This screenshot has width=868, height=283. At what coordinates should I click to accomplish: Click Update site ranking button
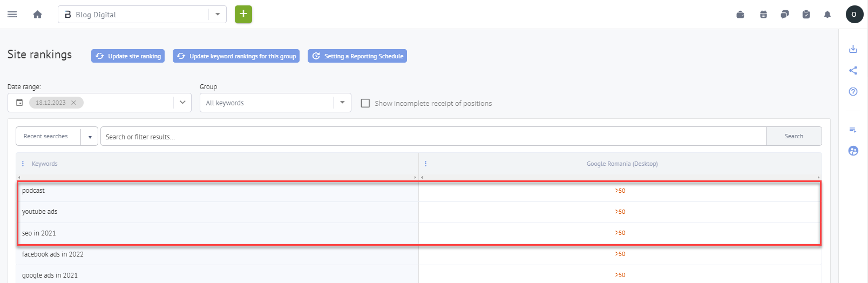tap(128, 56)
